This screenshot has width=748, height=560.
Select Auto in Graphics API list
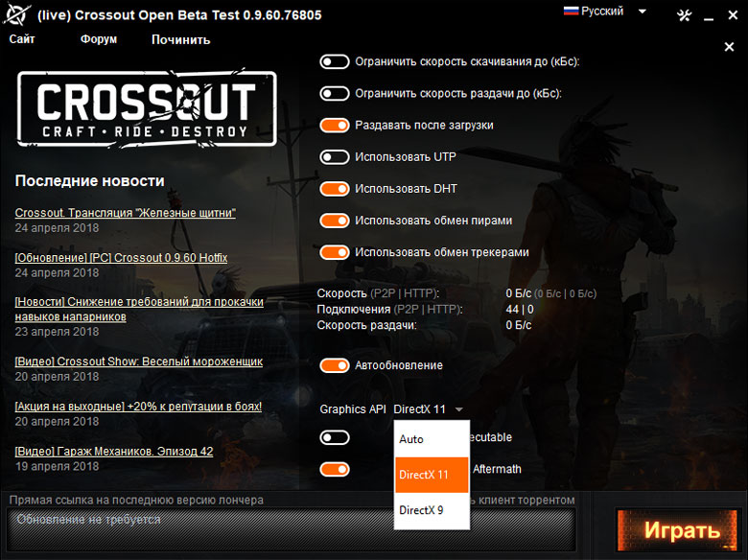click(x=432, y=439)
